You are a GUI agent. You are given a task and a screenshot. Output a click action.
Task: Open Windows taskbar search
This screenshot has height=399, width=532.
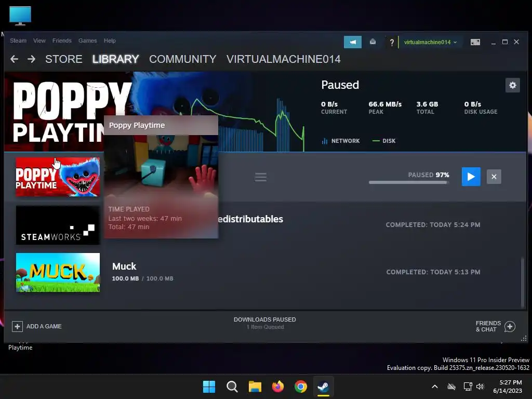[232, 387]
